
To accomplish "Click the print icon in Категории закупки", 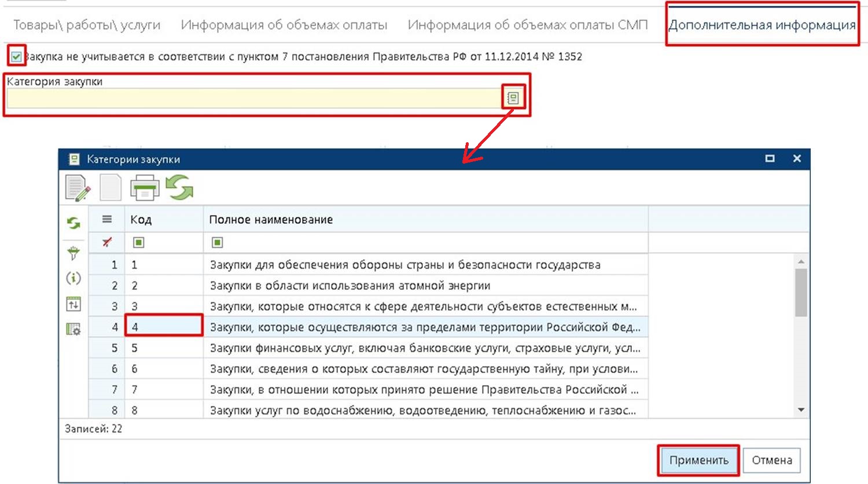I will click(145, 188).
